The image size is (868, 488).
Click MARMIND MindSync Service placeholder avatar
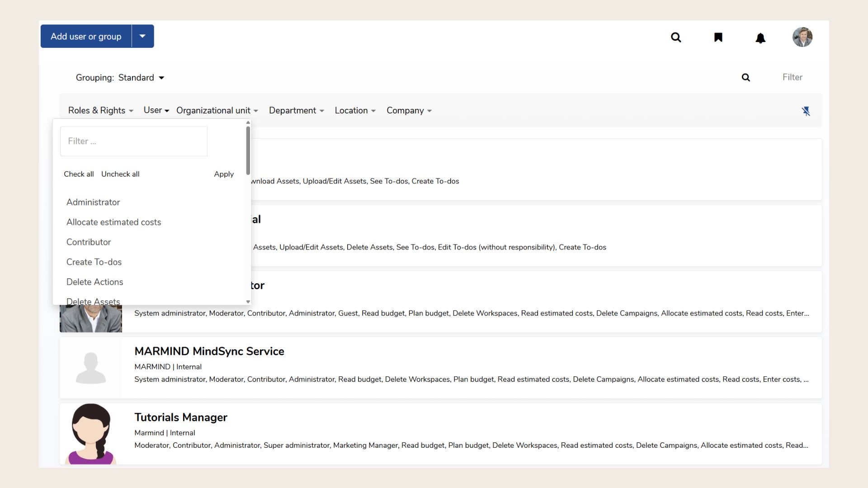91,368
